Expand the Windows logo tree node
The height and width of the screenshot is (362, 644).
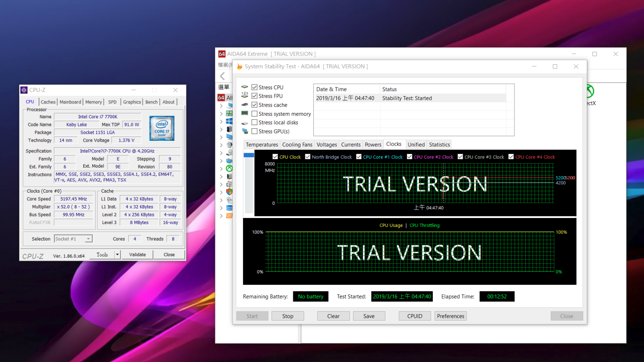click(221, 121)
